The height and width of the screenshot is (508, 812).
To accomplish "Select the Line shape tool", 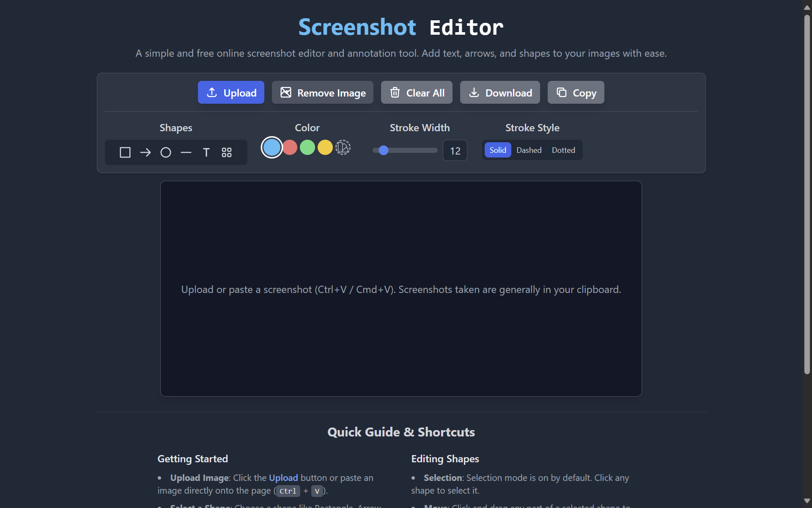I will click(x=186, y=152).
